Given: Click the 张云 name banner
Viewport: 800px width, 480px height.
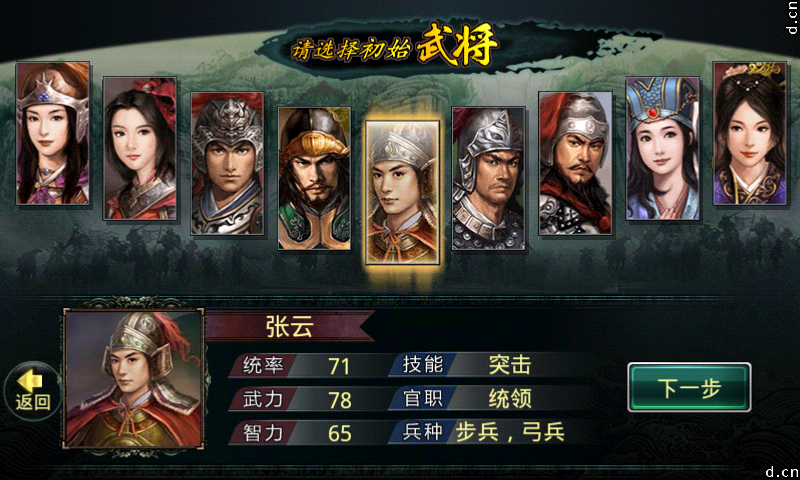Looking at the screenshot, I should (x=289, y=326).
